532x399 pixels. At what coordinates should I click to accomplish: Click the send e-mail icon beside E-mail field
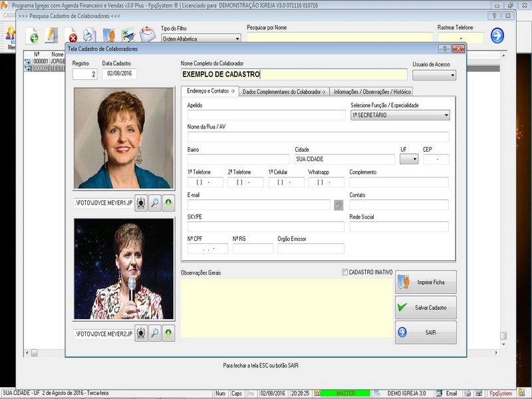tap(338, 205)
